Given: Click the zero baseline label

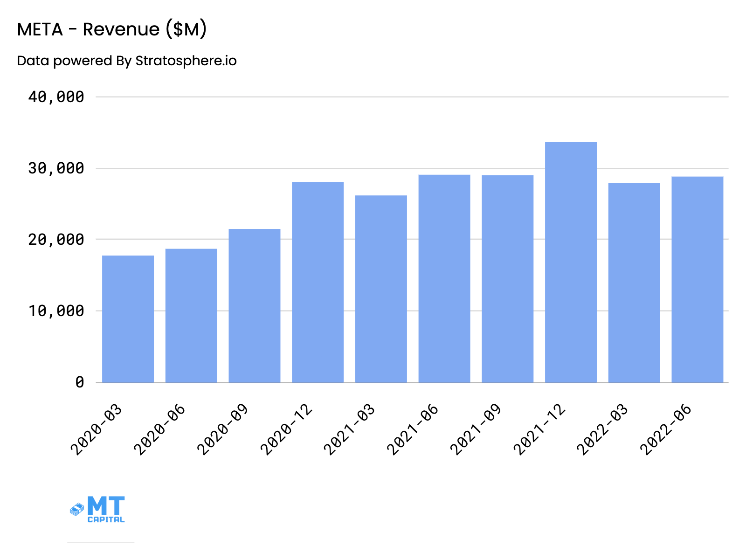Looking at the screenshot, I should (x=79, y=382).
